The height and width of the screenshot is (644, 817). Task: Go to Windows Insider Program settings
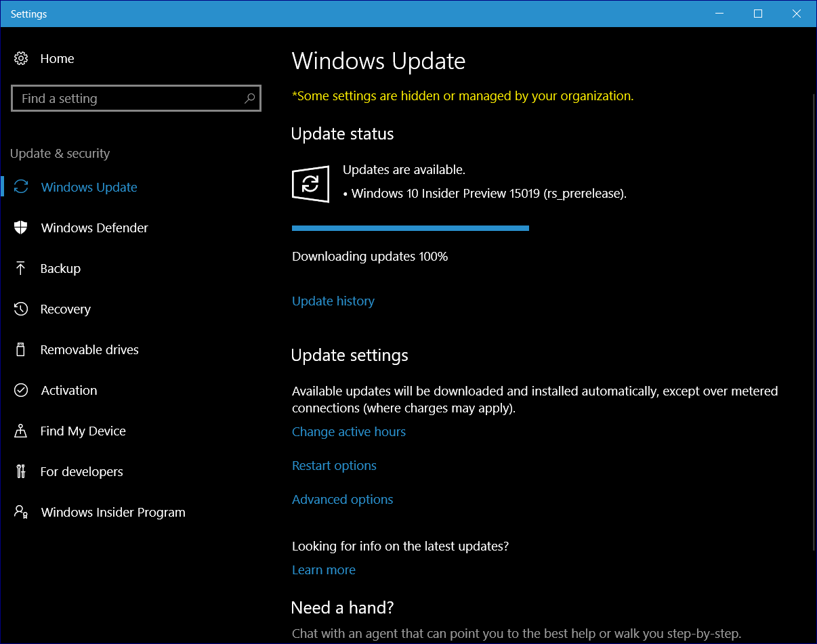click(112, 513)
